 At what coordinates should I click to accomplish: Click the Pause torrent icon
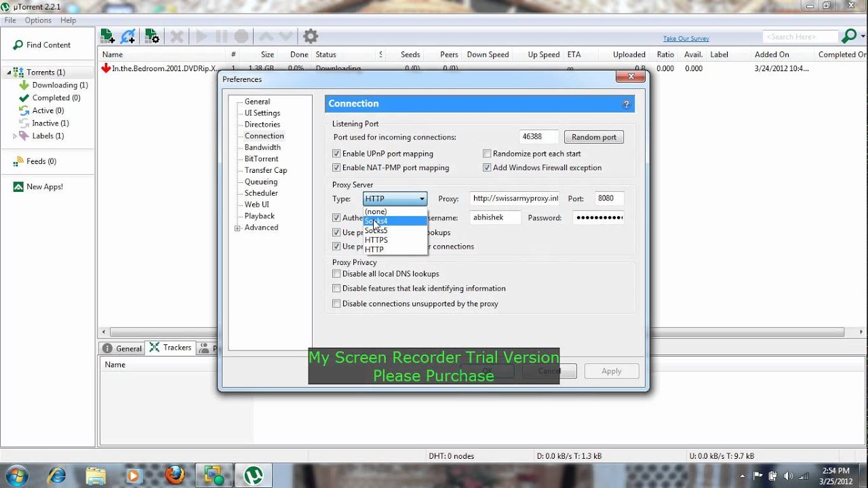221,36
